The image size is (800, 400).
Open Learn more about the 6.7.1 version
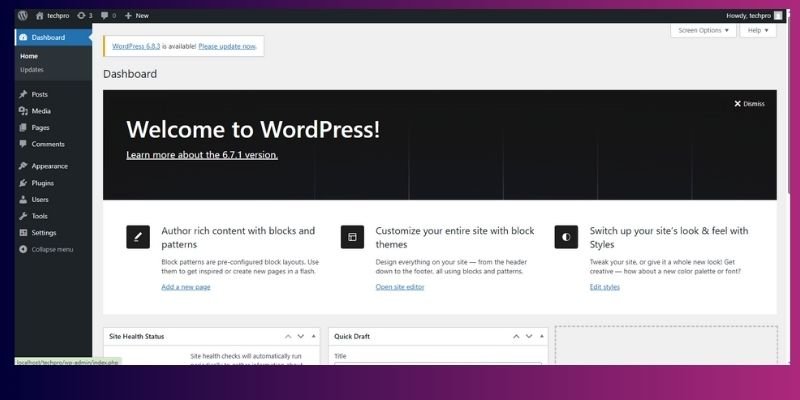[202, 155]
